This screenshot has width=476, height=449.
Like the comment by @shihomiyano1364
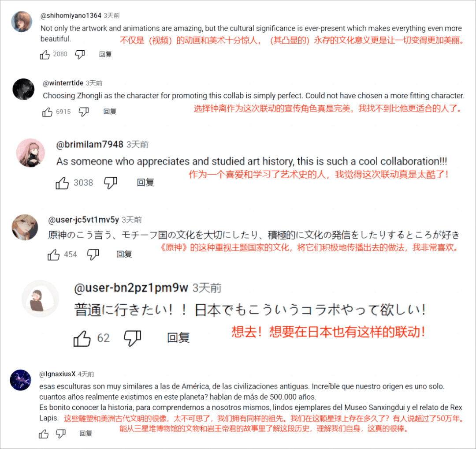coord(45,55)
